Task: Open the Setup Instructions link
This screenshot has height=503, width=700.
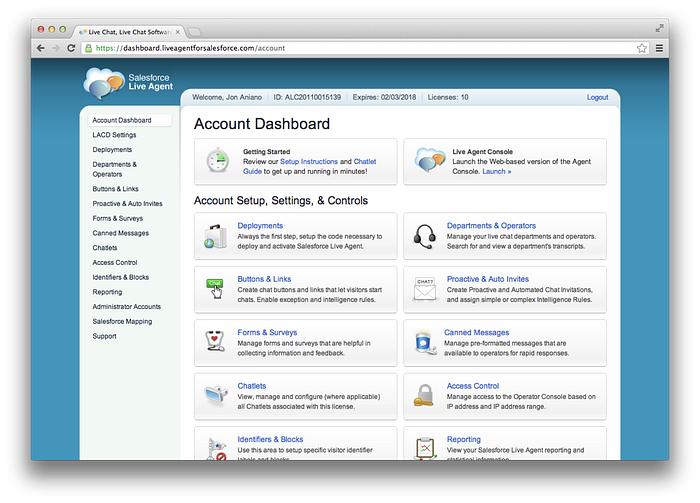Action: click(308, 161)
